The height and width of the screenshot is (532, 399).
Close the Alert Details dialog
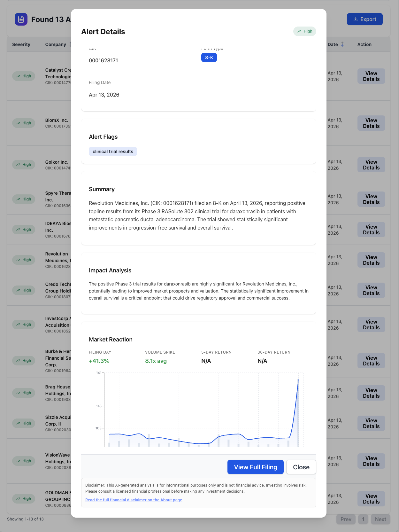[301, 467]
